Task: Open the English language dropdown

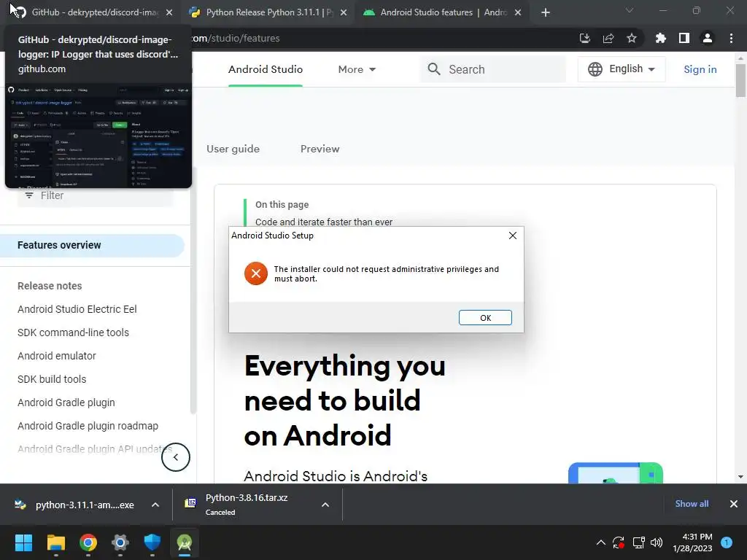Action: (x=622, y=69)
